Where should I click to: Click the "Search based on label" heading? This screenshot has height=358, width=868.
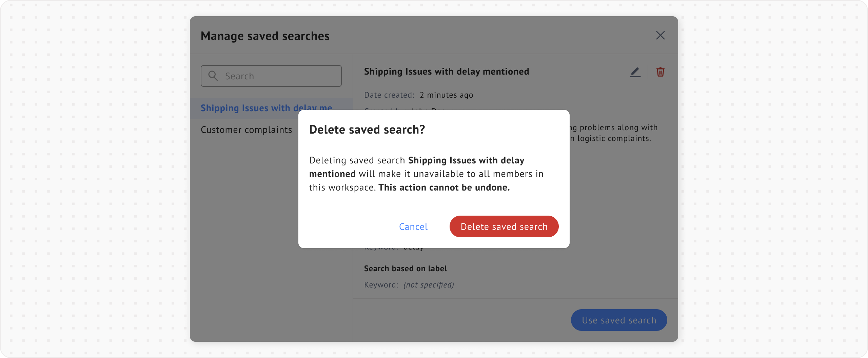[405, 268]
